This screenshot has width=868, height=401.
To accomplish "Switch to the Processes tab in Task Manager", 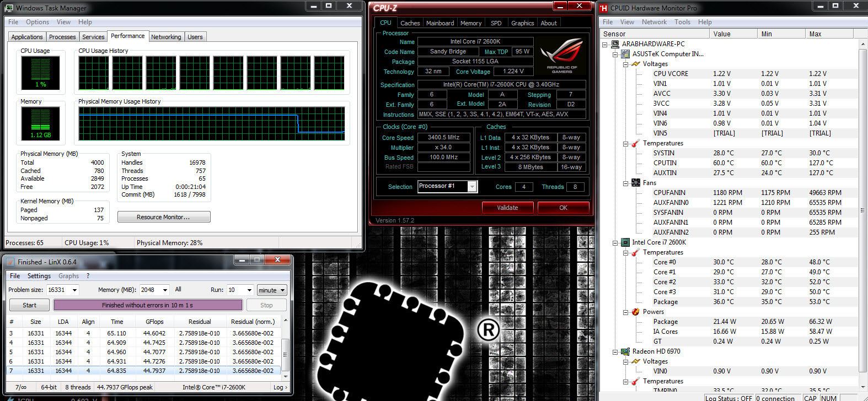I will 62,37.
